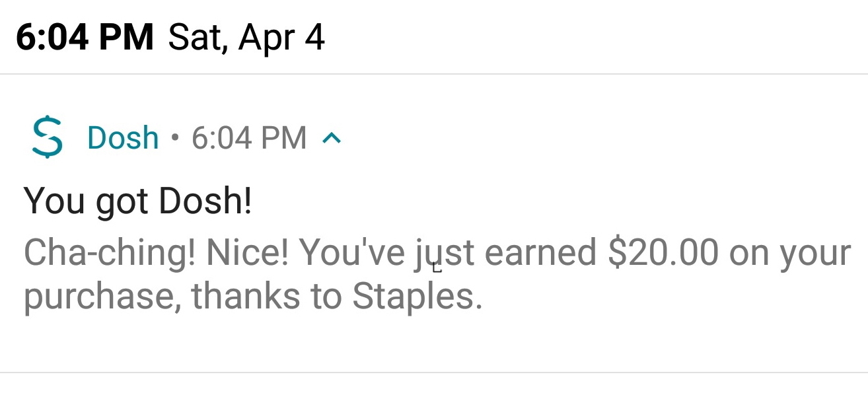Click the word "Staples" in the notification
The image size is (868, 393).
tap(413, 297)
